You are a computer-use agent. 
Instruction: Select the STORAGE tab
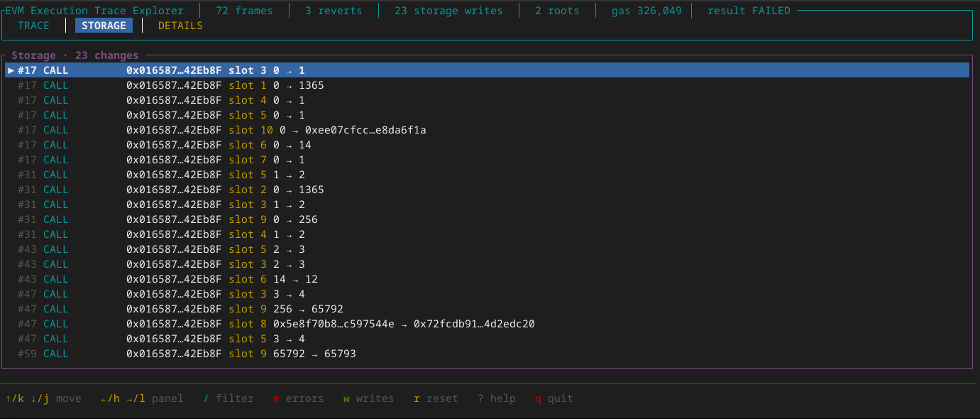point(104,26)
